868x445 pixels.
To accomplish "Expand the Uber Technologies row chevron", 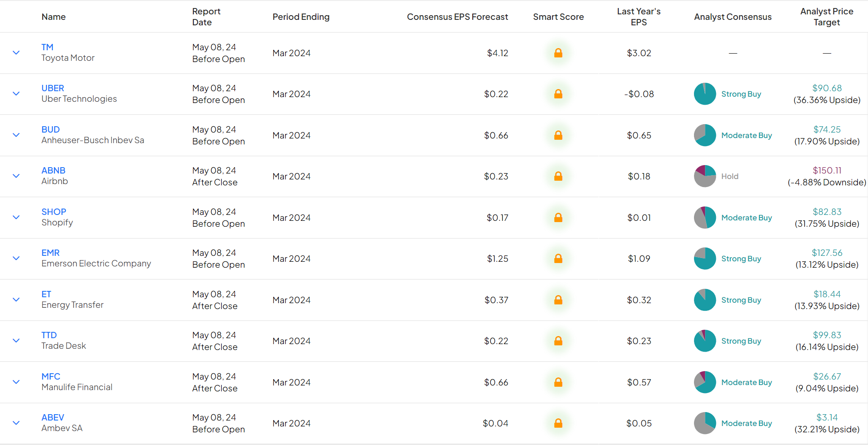I will pos(16,94).
